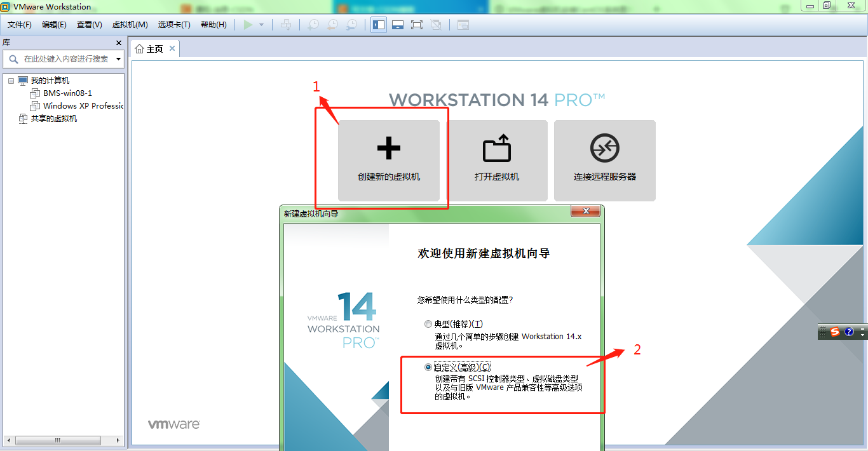Collapse the 我的计算机 tree node
868x451 pixels.
click(x=11, y=81)
